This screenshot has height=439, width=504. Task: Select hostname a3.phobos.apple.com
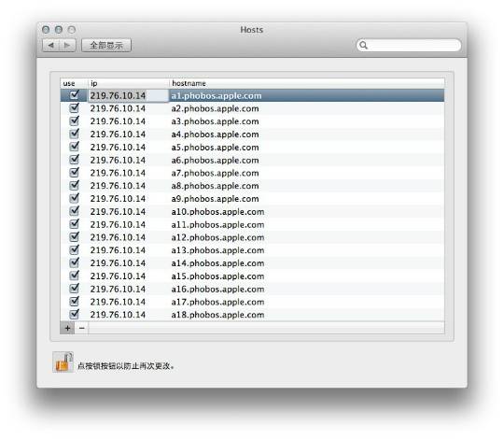pyautogui.click(x=215, y=121)
